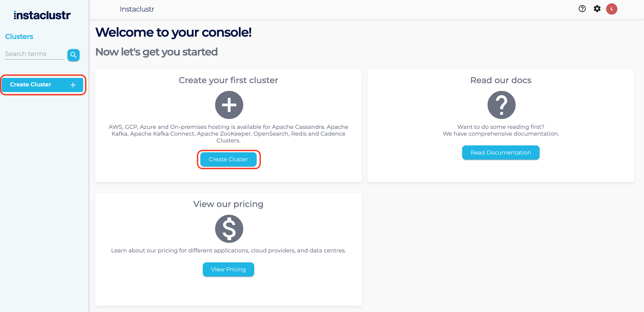This screenshot has height=312, width=644.
Task: Click the 'Welcome to your console!' heading
Action: 173,32
